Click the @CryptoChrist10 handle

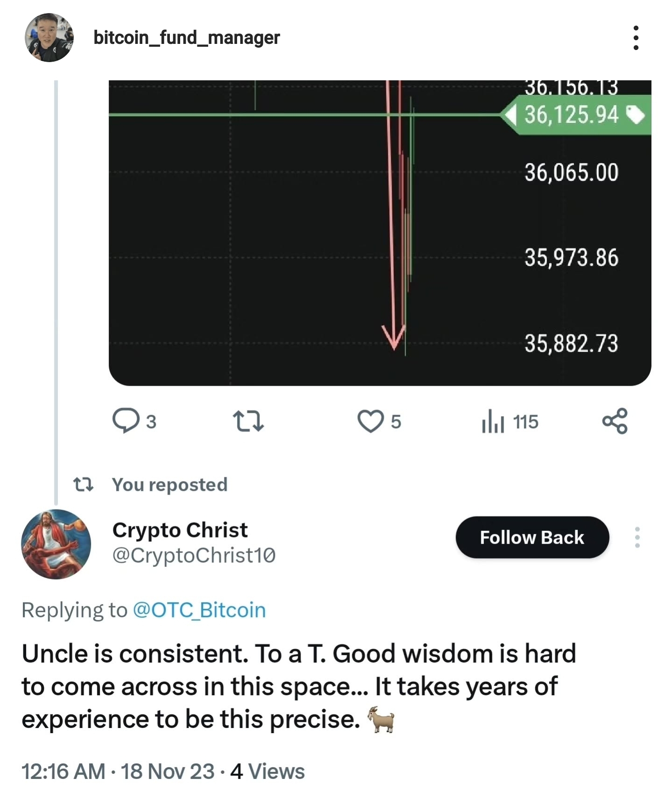pyautogui.click(x=194, y=556)
